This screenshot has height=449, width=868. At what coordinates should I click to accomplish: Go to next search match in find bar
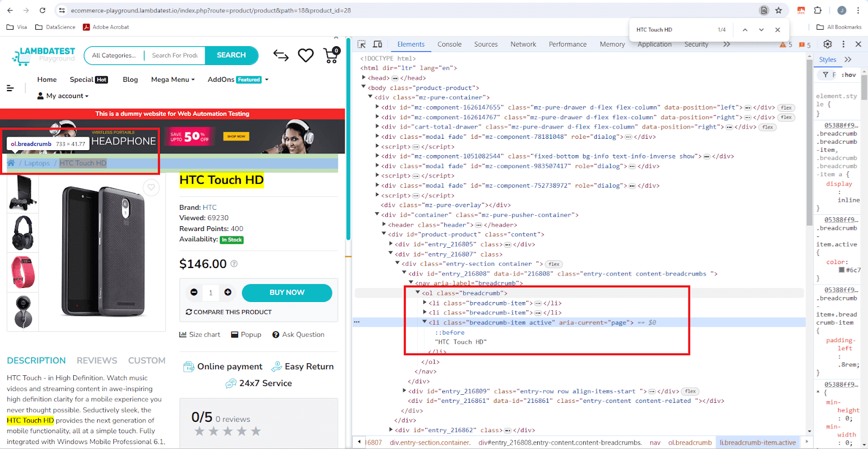[761, 30]
